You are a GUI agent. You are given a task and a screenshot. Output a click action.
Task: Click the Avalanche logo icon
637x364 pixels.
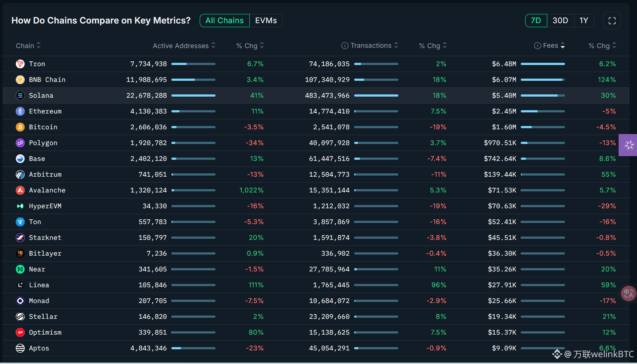tap(20, 190)
